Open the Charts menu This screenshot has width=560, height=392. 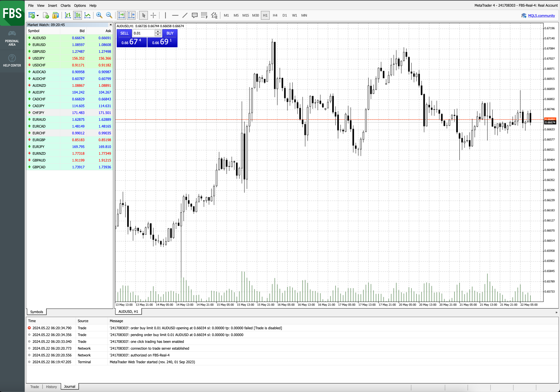(x=65, y=5)
